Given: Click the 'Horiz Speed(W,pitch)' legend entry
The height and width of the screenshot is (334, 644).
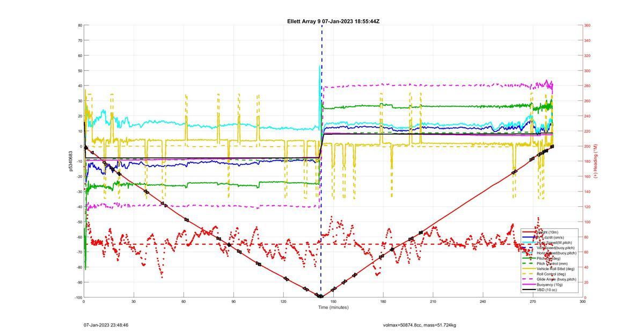Looking at the screenshot, I should coord(555,243).
